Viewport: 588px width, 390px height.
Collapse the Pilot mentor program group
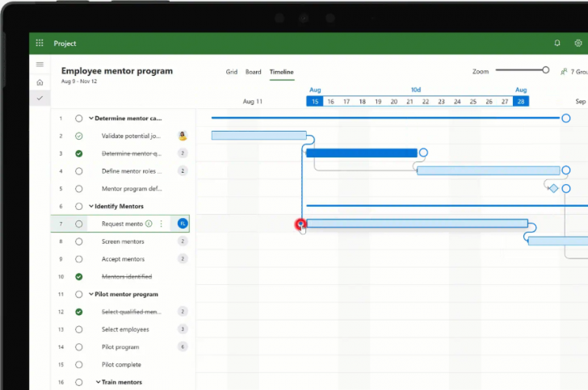[90, 294]
